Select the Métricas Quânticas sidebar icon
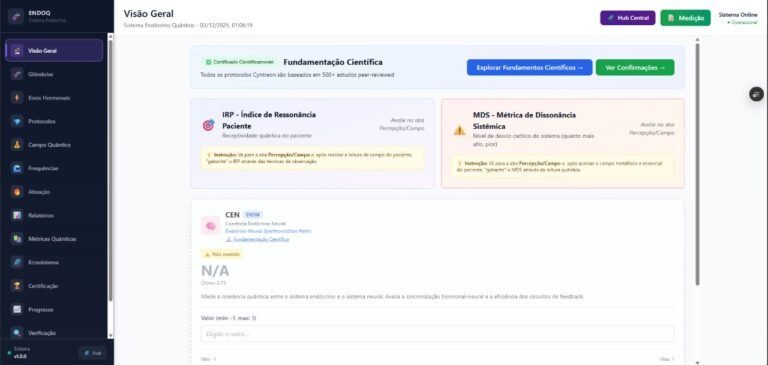The image size is (768, 365). coord(17,239)
